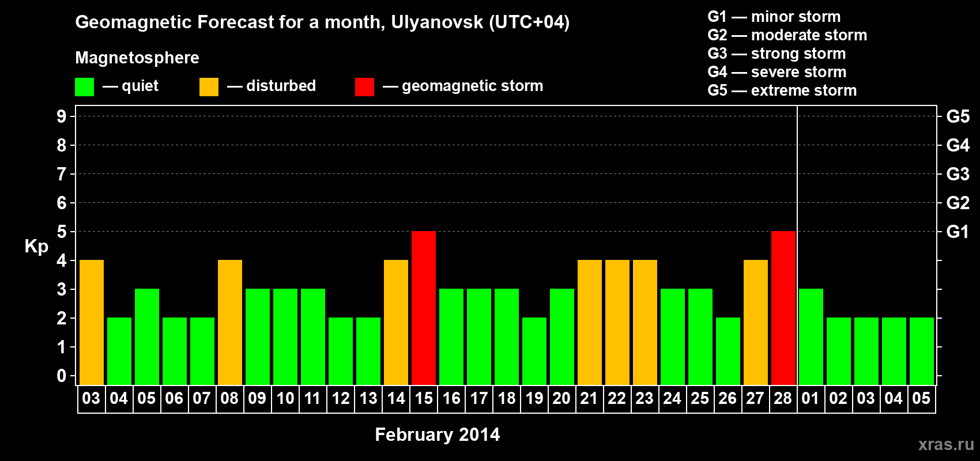Screen dimensions: 980x461
Task: Click the red bar for February 28
Action: pos(783,308)
